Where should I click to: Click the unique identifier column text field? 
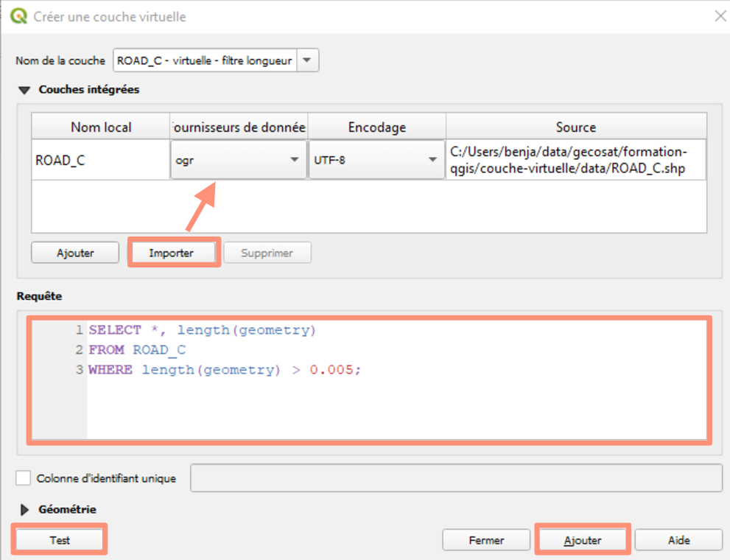coord(456,478)
